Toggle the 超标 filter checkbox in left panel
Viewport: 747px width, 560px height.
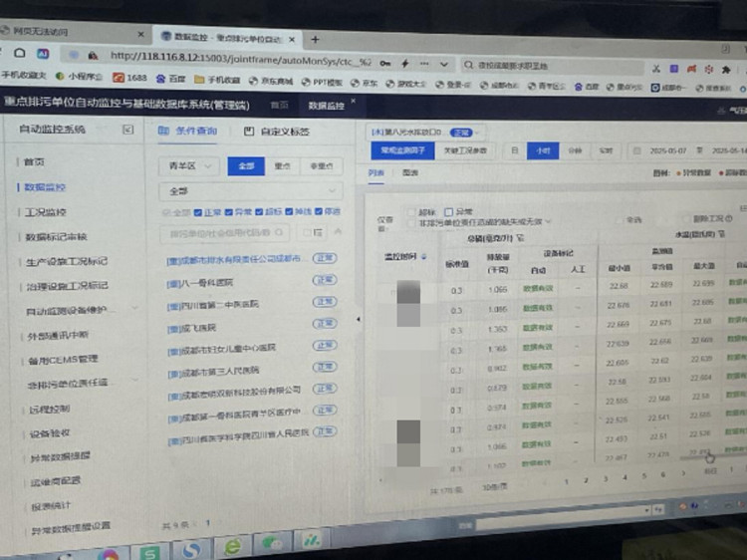pyautogui.click(x=259, y=212)
